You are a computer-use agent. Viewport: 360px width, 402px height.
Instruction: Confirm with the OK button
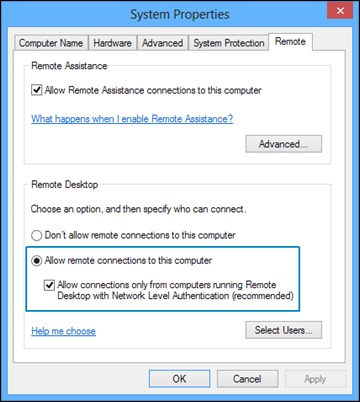tap(179, 379)
